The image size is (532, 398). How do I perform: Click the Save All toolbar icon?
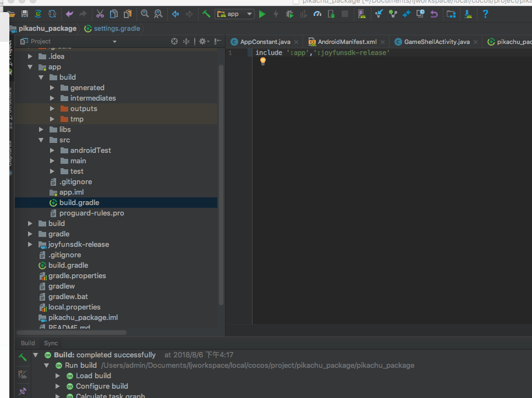(x=25, y=14)
